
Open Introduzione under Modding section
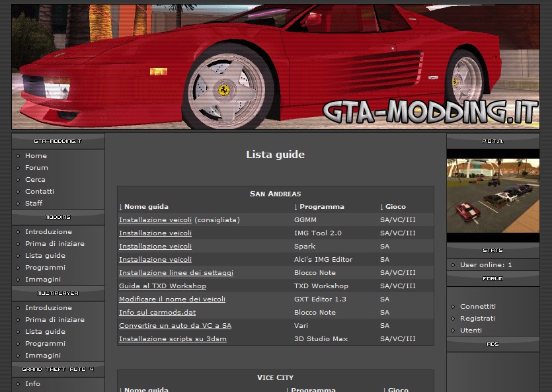pyautogui.click(x=48, y=231)
